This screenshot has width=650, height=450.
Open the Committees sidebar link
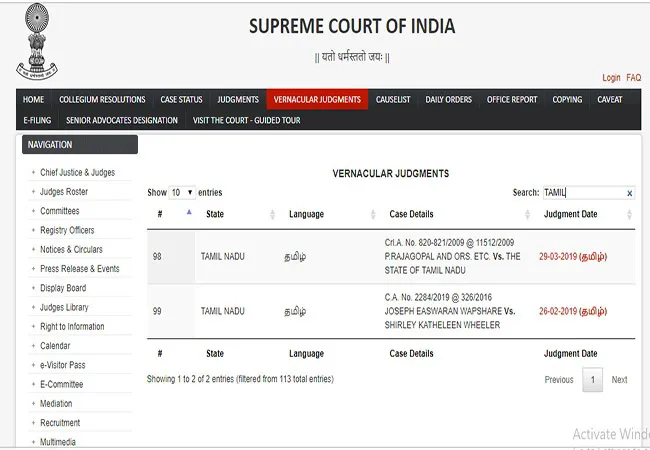[x=60, y=211]
